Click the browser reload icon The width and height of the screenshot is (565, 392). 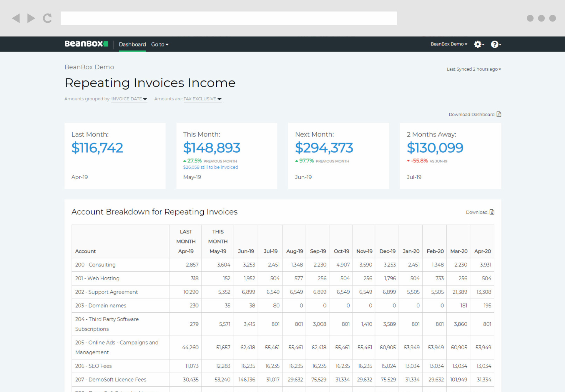[x=47, y=18]
